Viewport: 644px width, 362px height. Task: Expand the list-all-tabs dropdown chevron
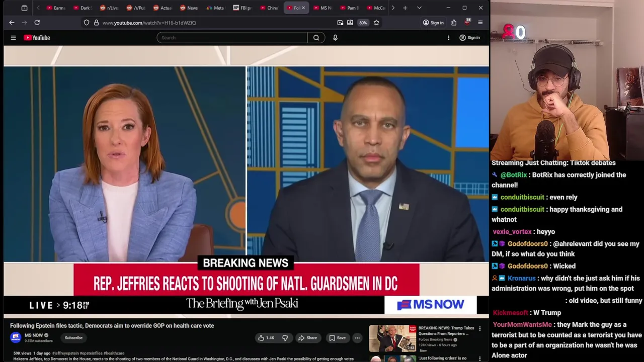(x=419, y=8)
